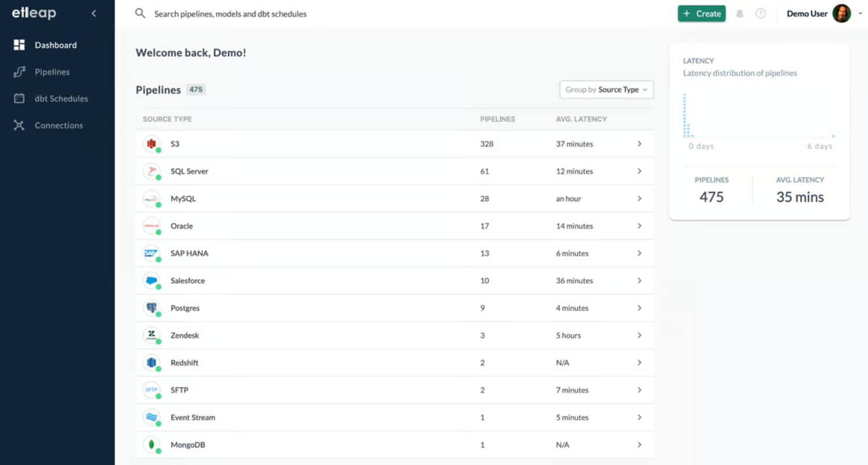Collapse the sidebar with the chevron arrow

point(94,13)
